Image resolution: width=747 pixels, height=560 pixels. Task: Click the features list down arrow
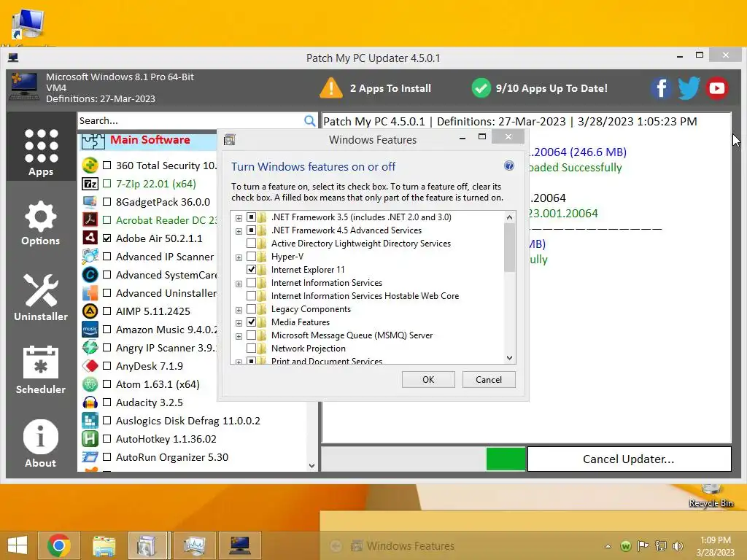pos(509,357)
